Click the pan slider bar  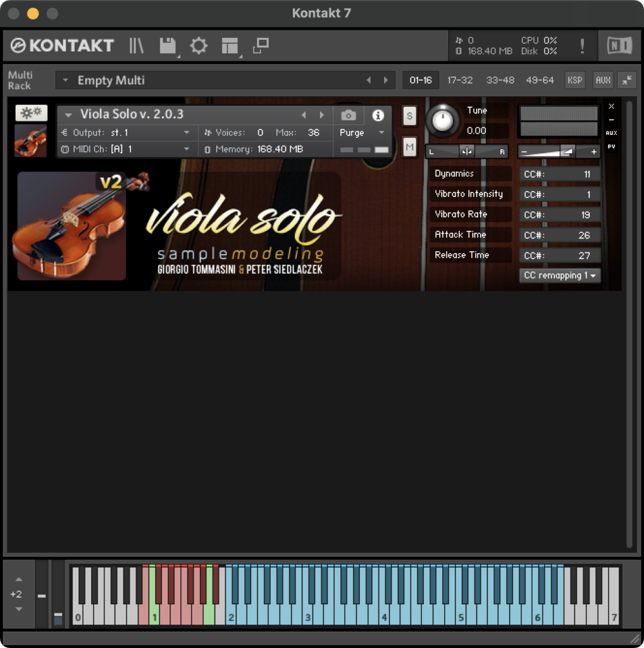(467, 152)
